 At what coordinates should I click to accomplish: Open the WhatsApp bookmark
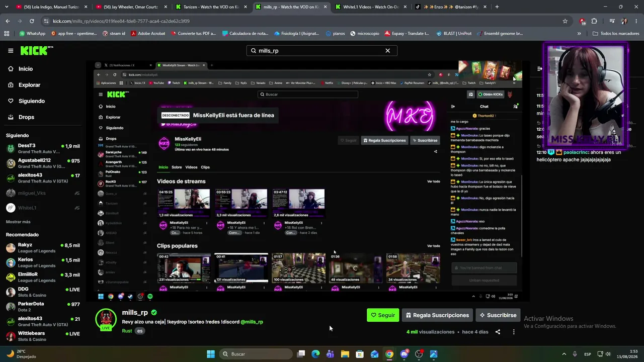click(32, 34)
